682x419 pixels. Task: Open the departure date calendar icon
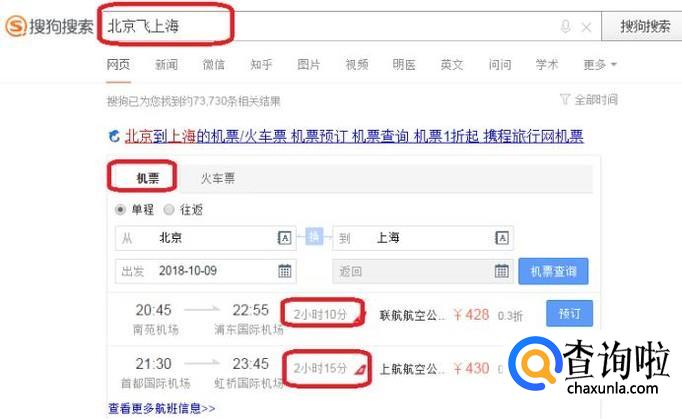(284, 271)
